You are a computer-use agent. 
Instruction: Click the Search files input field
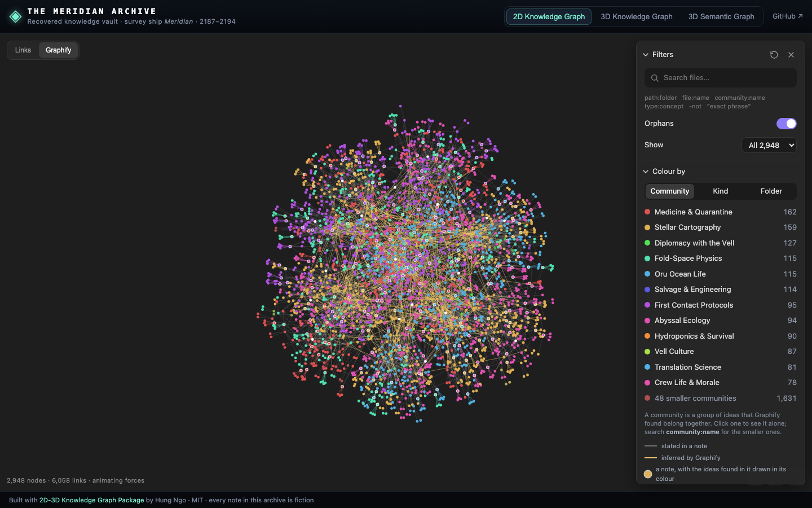tap(721, 78)
